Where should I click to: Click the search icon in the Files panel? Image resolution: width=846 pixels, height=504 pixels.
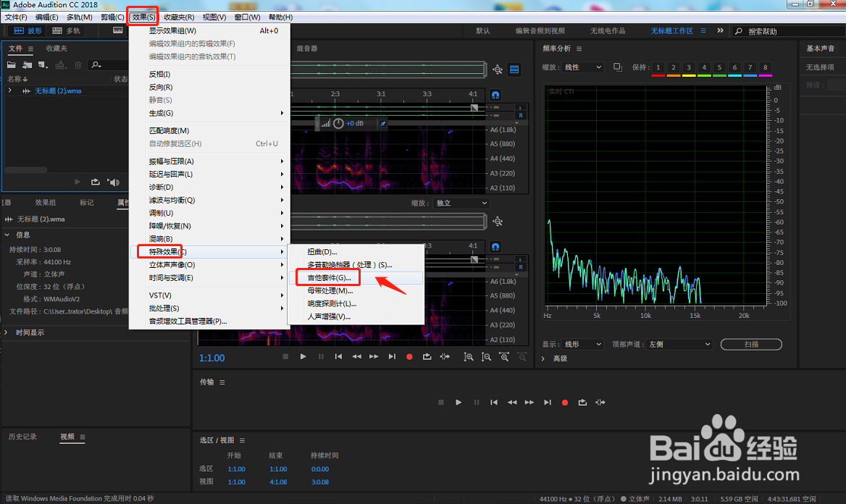[96, 64]
